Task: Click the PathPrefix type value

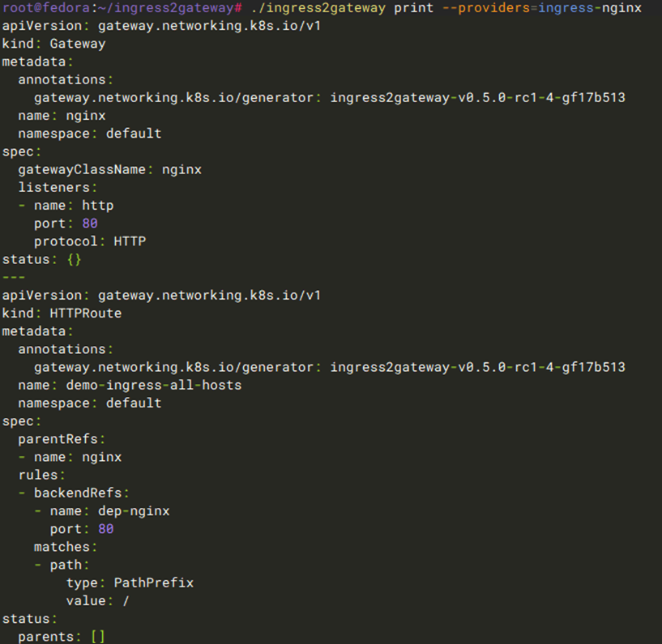Action: click(153, 582)
